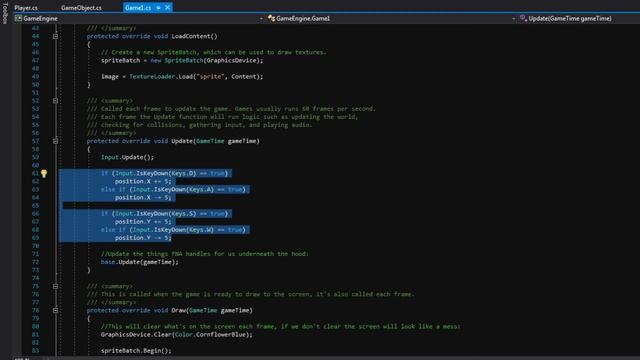The image size is (640, 360).
Task: Click on 'GraphicsDevice.Clear(Color.CornflowerBlue);' line
Action: tap(177, 335)
